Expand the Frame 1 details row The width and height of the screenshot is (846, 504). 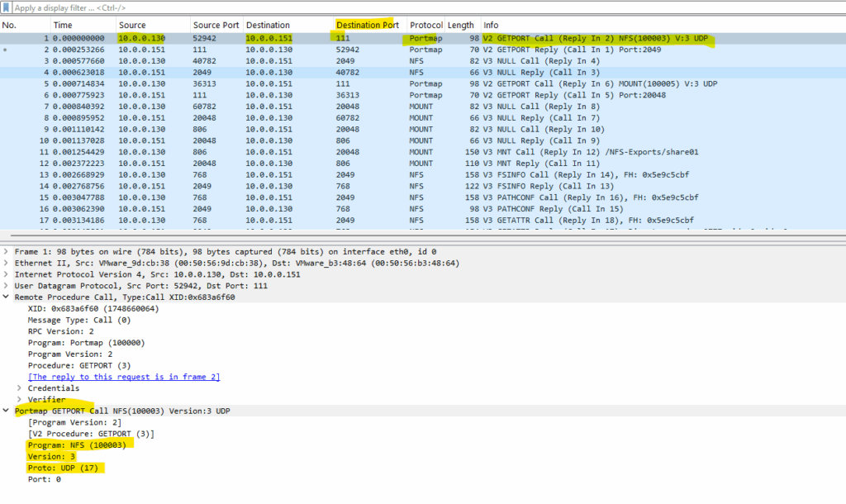click(x=6, y=251)
